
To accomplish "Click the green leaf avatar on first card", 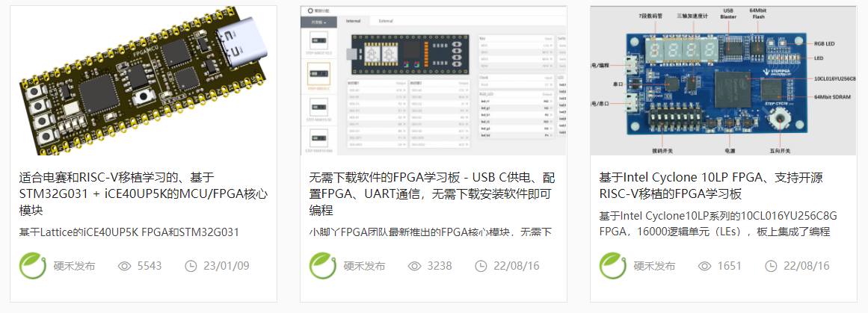I will (x=33, y=266).
